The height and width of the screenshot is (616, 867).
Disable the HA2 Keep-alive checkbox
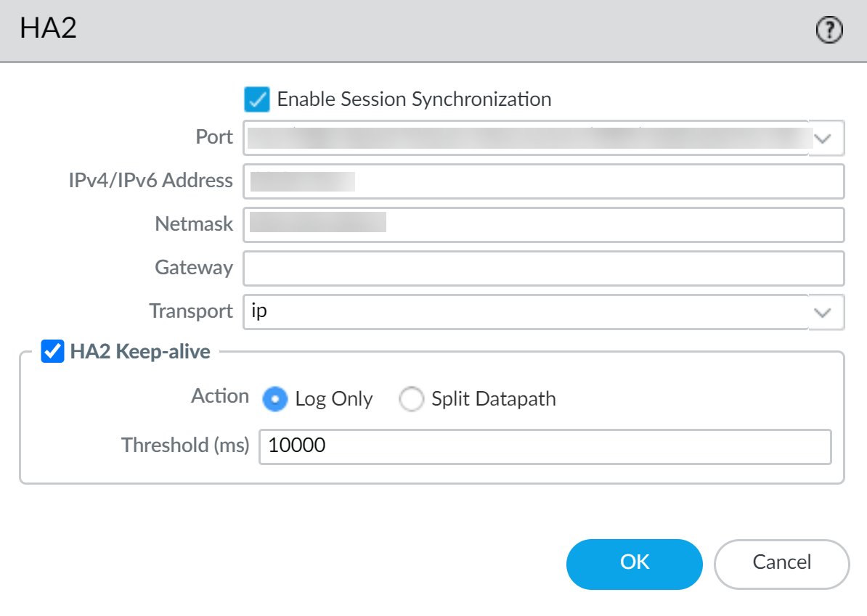53,352
